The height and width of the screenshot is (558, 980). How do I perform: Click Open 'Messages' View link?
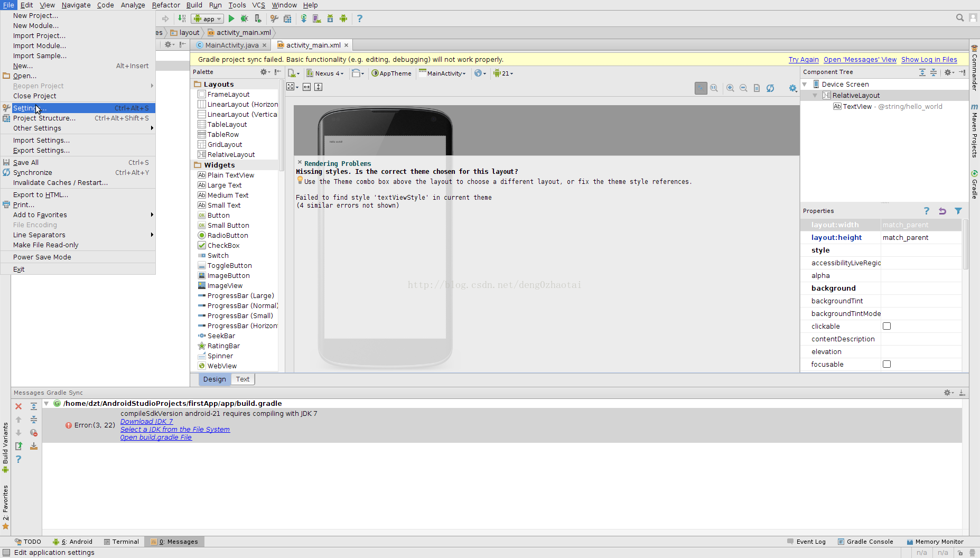(x=860, y=59)
